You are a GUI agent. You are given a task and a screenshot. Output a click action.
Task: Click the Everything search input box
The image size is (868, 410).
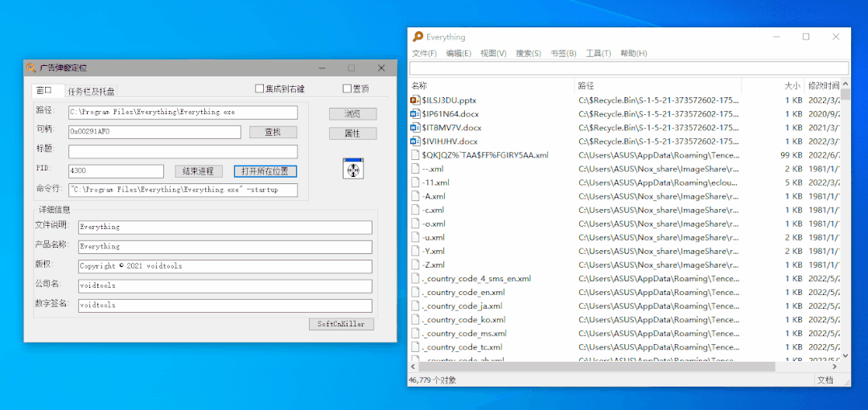(x=628, y=68)
